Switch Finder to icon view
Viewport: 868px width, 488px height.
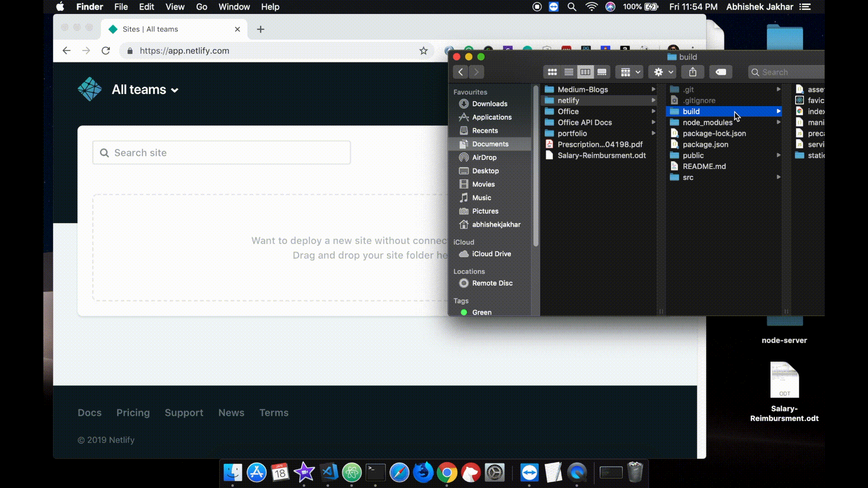(552, 72)
